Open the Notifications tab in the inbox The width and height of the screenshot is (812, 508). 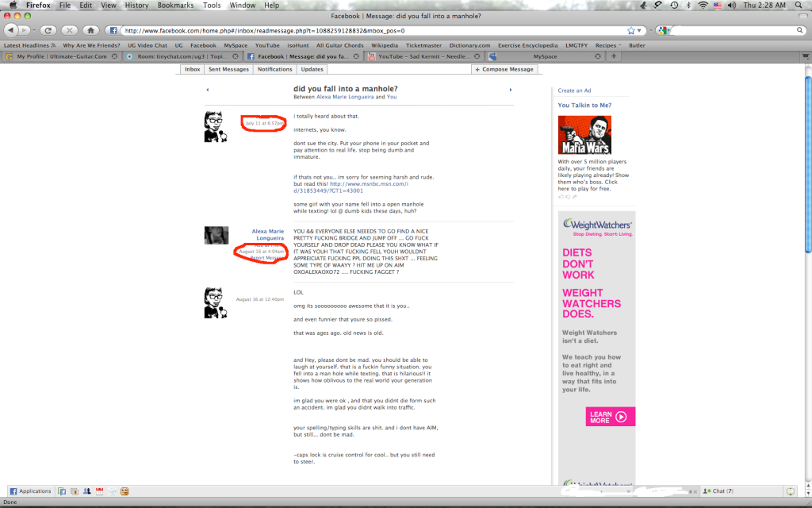point(275,69)
